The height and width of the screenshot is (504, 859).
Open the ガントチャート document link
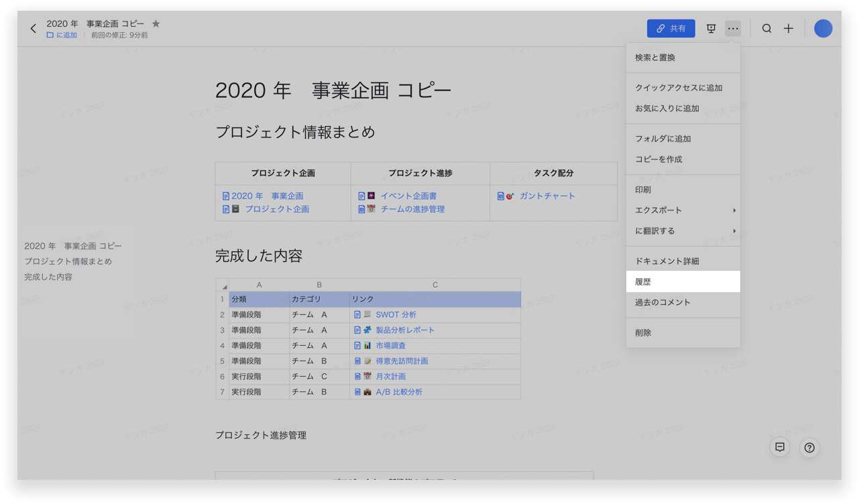547,196
